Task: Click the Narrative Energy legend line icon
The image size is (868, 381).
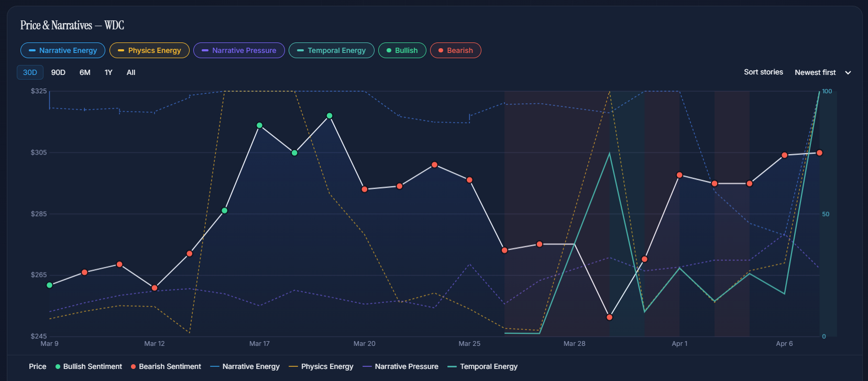Action: 214,367
